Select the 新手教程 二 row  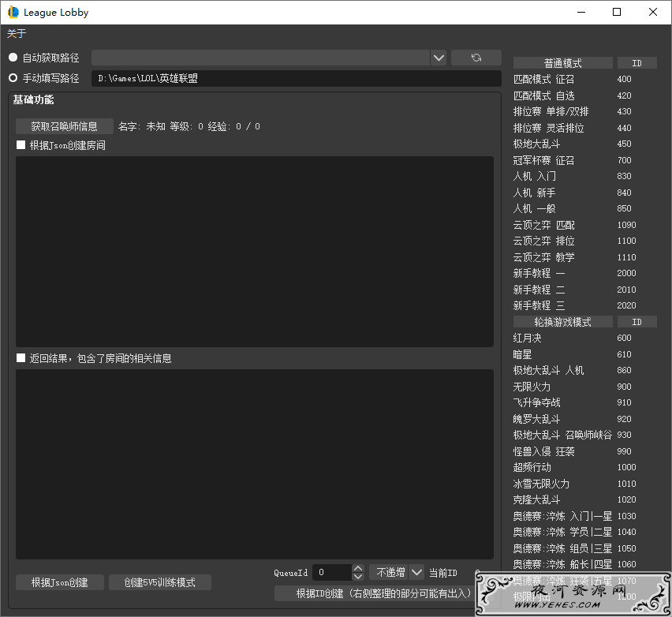pos(585,290)
